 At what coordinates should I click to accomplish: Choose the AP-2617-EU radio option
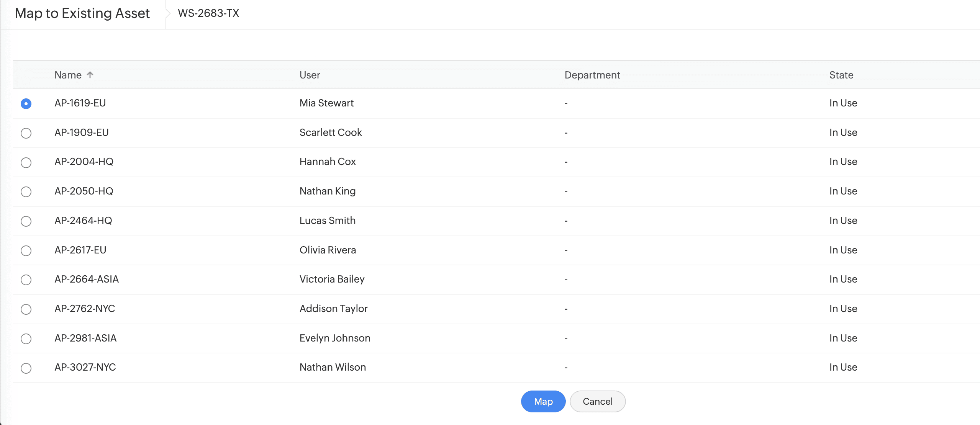pyautogui.click(x=26, y=251)
